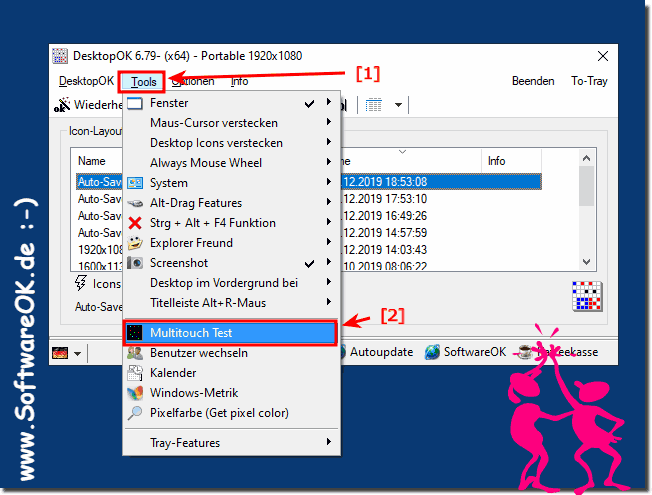Select Pixelfarbe (Get pixel color) entry
Viewport: 652px width, 495px height.
(232, 413)
